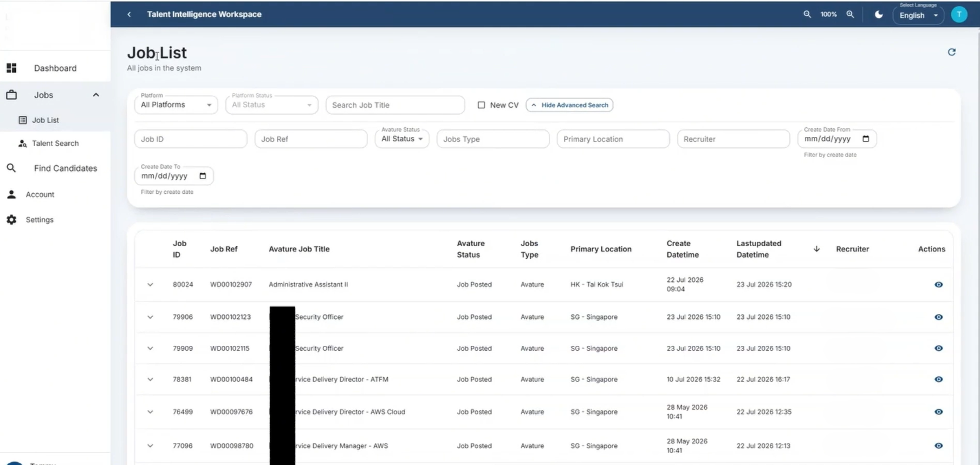
Task: Click the Primary Location filter field
Action: (x=613, y=139)
